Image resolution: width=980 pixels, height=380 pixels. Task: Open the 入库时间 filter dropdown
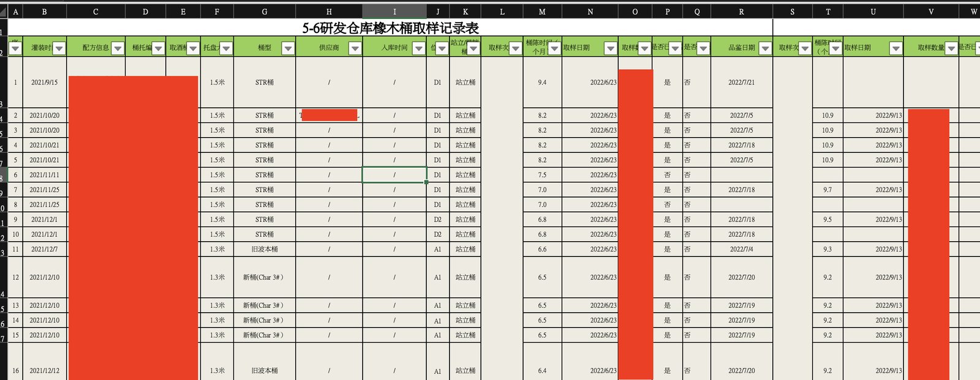coord(419,48)
